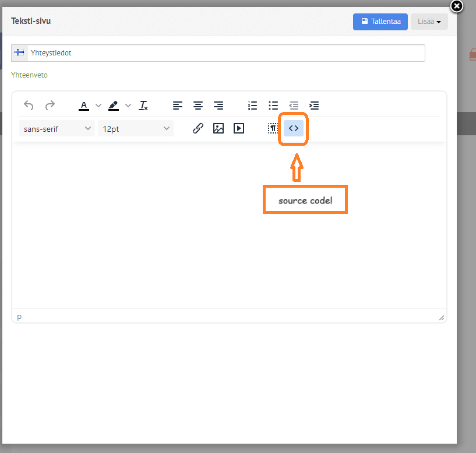476x453 pixels.
Task: Open the source code editor
Action: click(x=294, y=128)
